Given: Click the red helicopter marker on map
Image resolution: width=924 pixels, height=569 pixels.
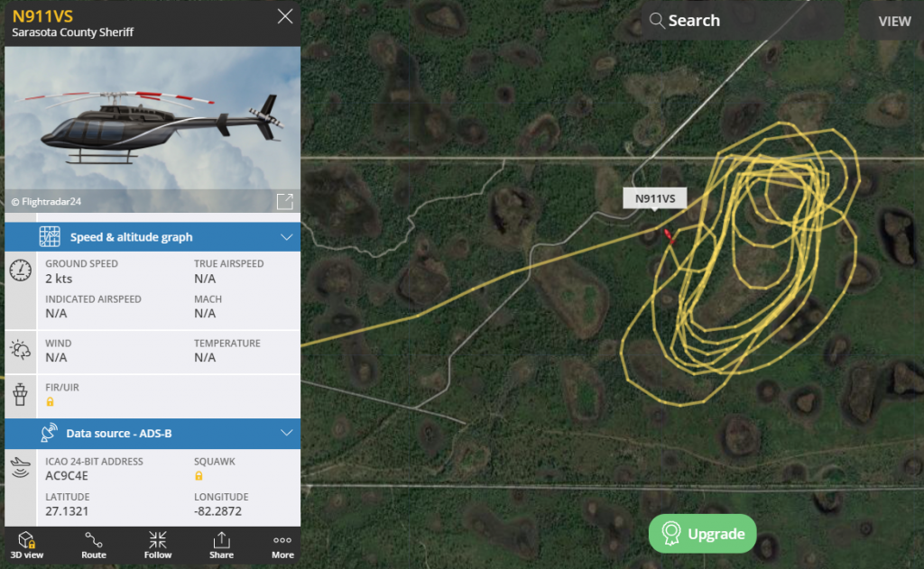Looking at the screenshot, I should [669, 236].
